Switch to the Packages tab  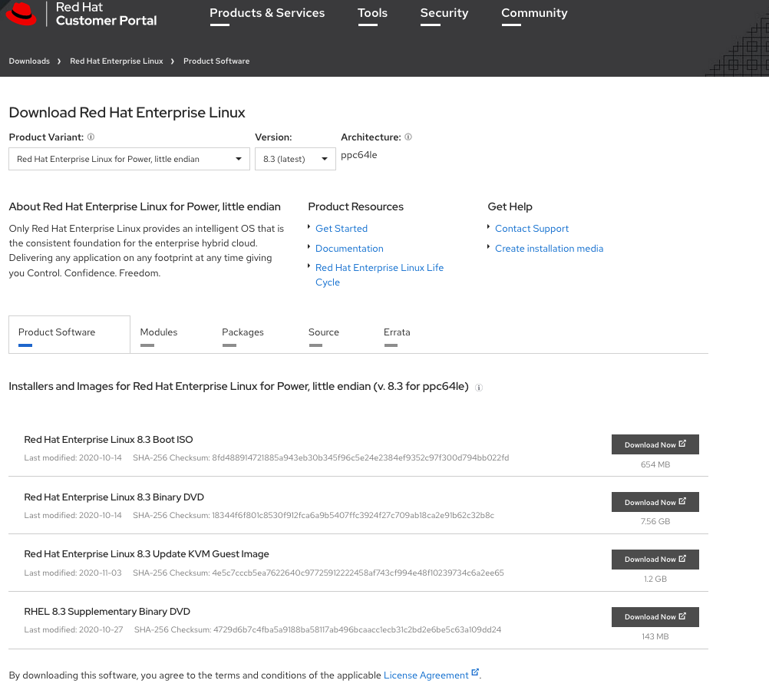(243, 334)
